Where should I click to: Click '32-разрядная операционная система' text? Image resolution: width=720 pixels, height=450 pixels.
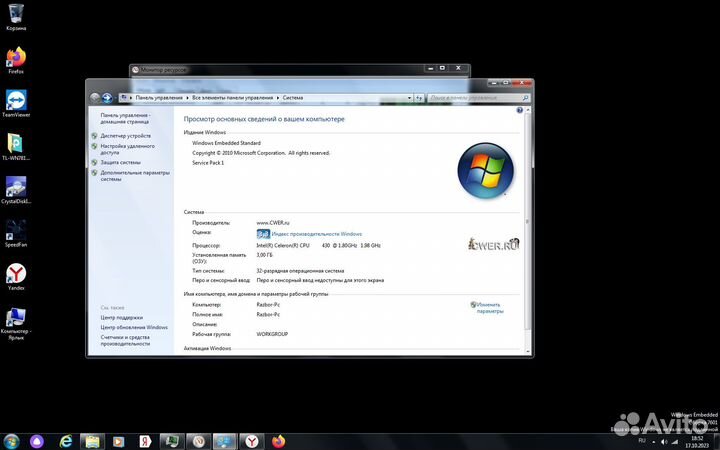click(x=300, y=271)
